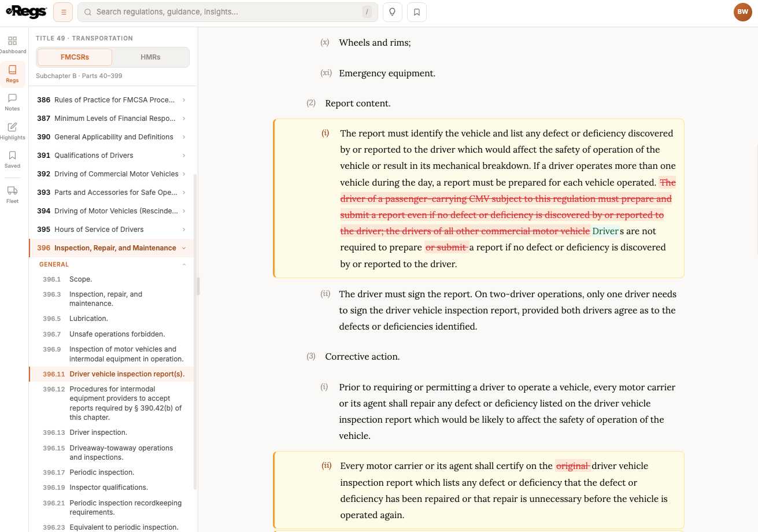Viewport: 758px width, 532px height.
Task: Open section 396.13 Driver inspection
Action: pyautogui.click(x=111, y=433)
